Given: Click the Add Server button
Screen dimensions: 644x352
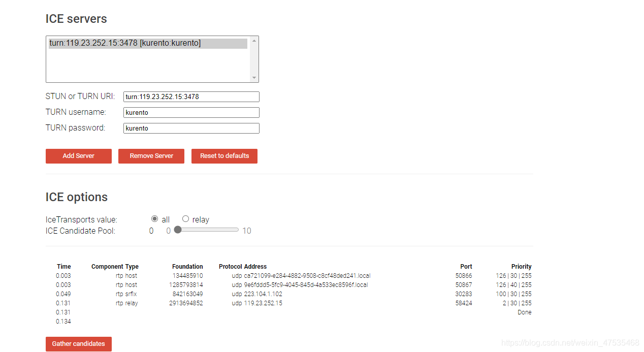Looking at the screenshot, I should [79, 156].
